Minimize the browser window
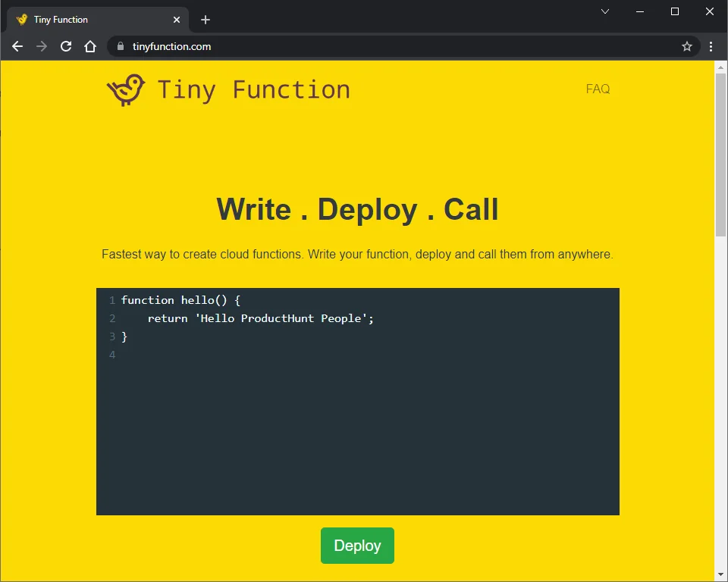This screenshot has height=582, width=728. pos(640,11)
